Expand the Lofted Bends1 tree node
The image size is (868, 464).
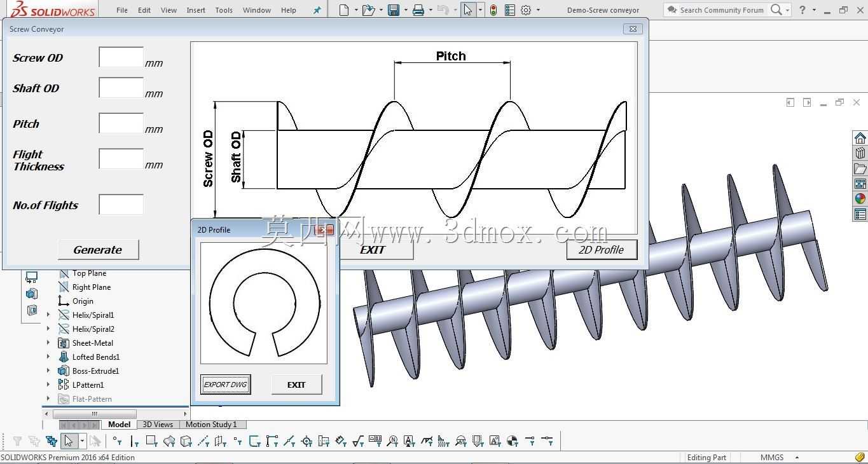tap(48, 357)
